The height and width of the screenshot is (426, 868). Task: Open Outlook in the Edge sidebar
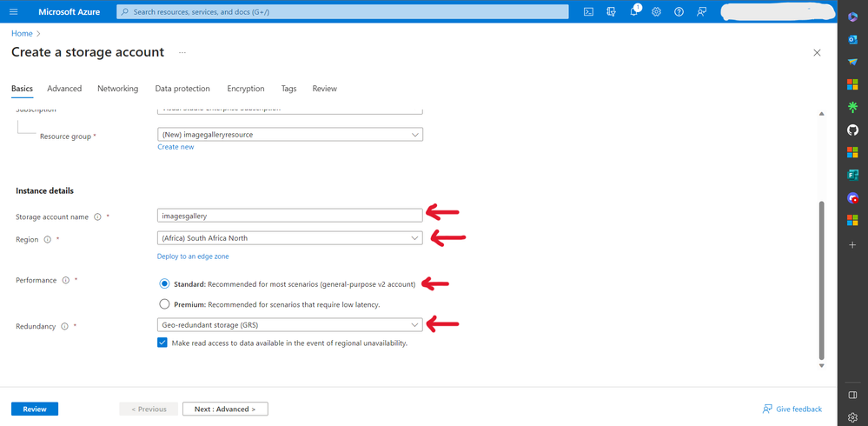point(852,39)
